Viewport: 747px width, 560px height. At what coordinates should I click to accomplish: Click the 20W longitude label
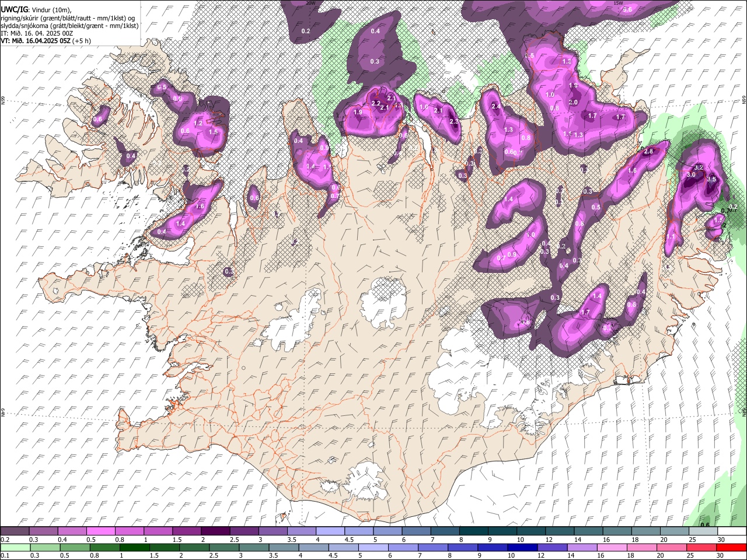pyautogui.click(x=310, y=3)
